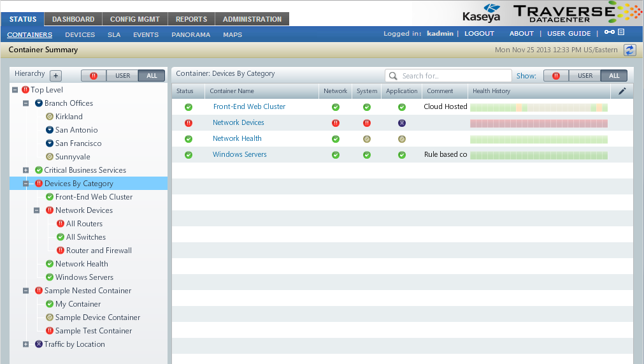Toggle the critical-only filter in Hierarchy panel
This screenshot has width=644, height=364.
pyautogui.click(x=94, y=76)
